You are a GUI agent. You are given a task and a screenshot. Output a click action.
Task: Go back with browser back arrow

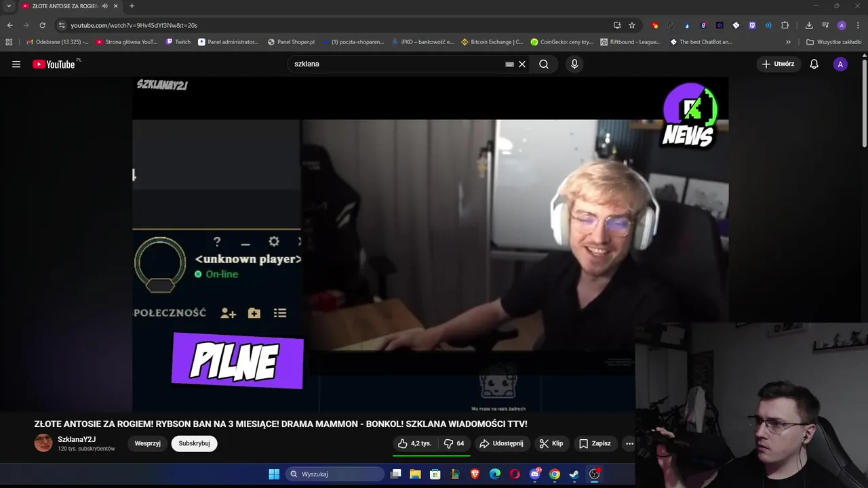pyautogui.click(x=10, y=25)
